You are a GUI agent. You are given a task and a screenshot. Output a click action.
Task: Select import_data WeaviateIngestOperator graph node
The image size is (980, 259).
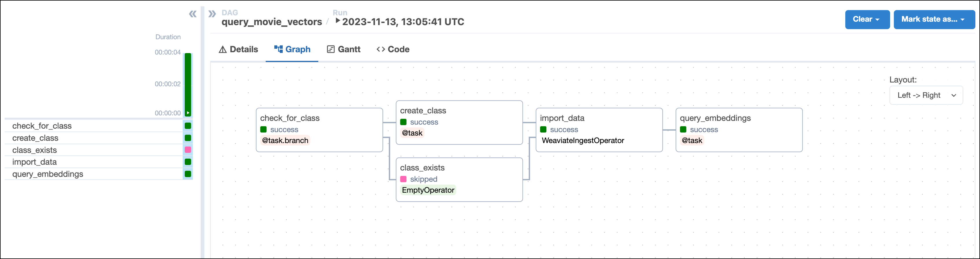(599, 130)
